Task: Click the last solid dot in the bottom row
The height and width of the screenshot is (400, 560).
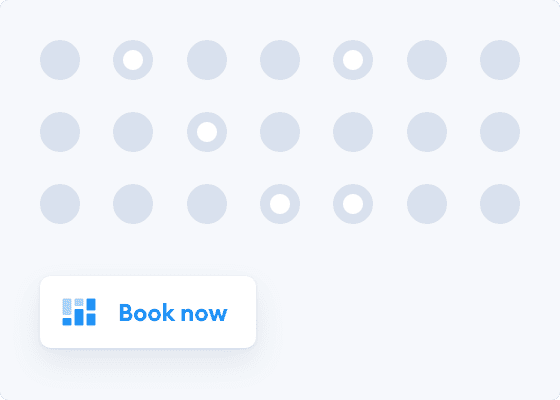Action: click(x=500, y=204)
